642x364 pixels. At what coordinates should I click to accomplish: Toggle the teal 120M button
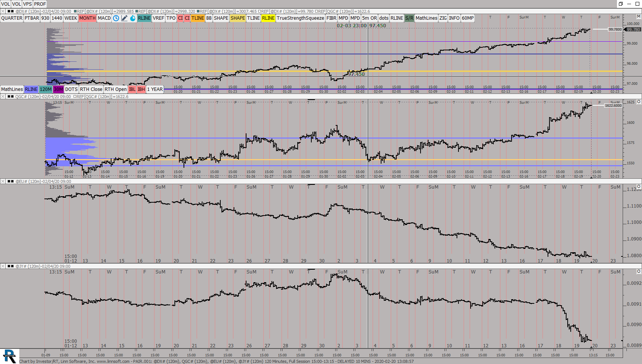coord(46,89)
